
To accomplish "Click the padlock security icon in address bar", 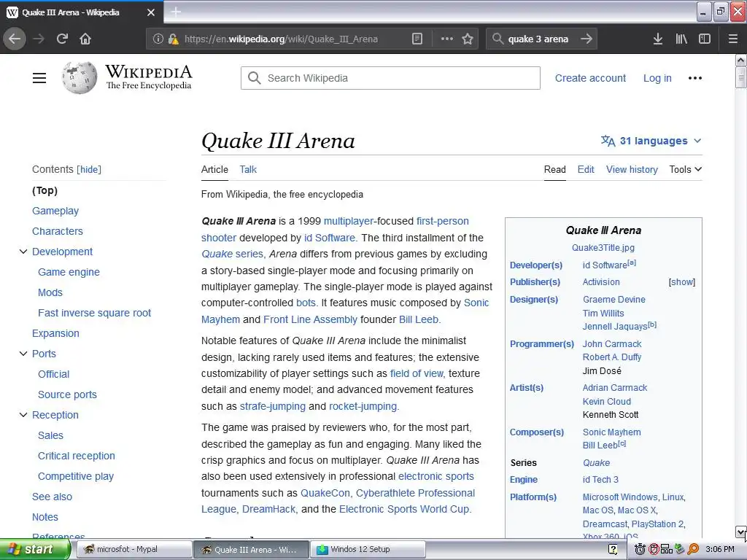I will (x=174, y=39).
